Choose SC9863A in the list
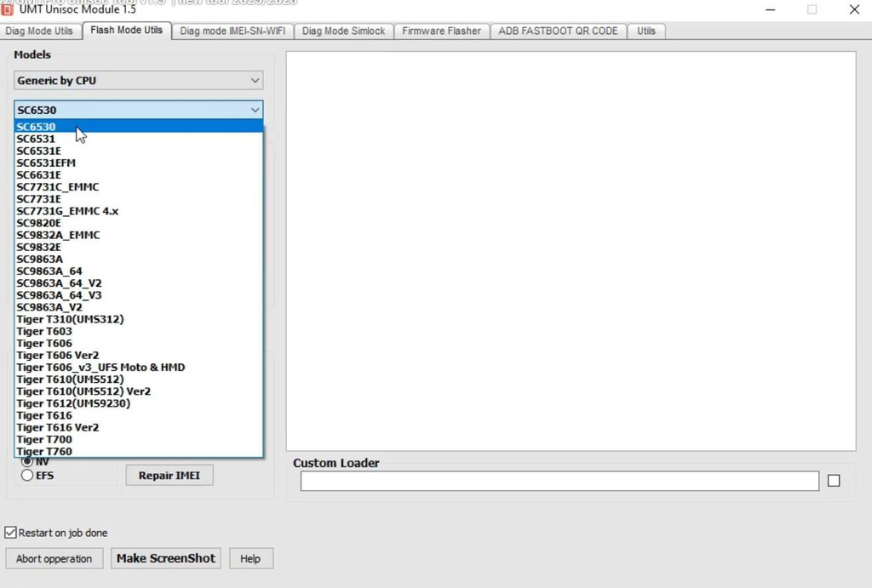 click(x=139, y=259)
